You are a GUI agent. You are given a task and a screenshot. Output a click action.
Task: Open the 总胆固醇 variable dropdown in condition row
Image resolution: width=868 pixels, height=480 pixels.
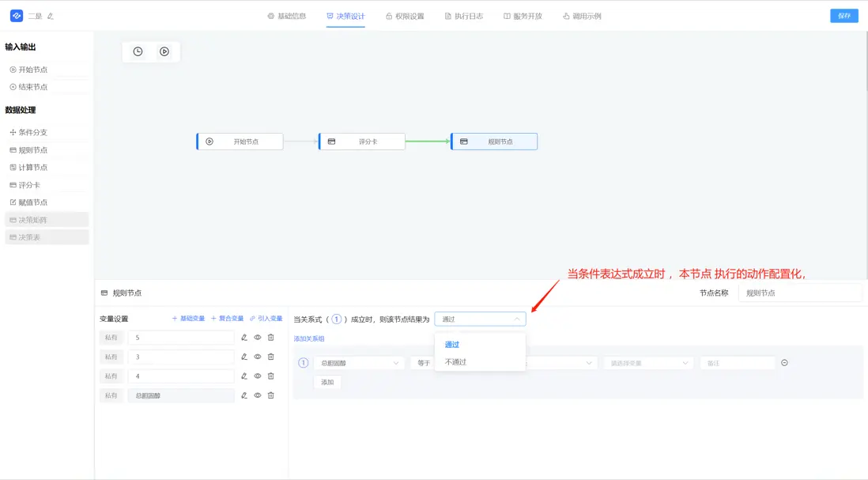[359, 363]
